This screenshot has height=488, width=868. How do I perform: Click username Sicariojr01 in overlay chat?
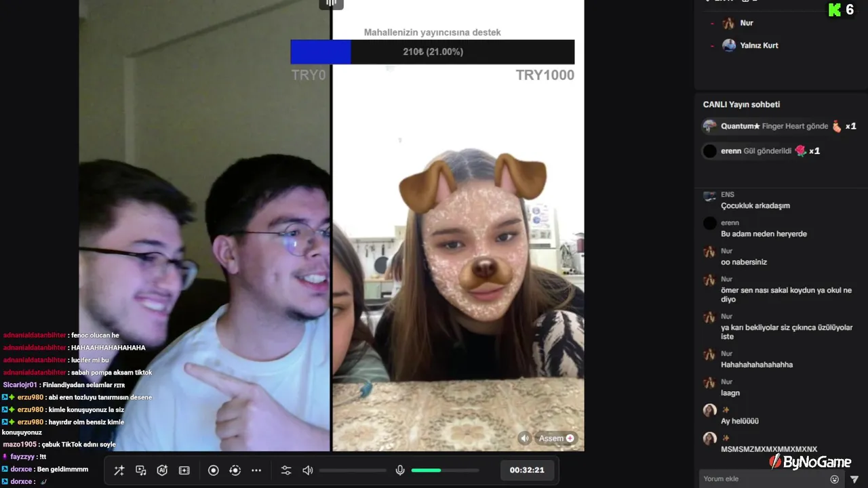point(20,385)
